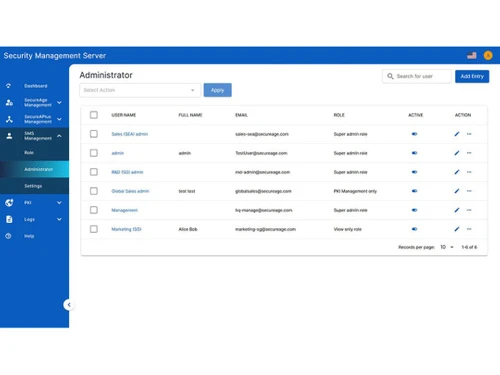Open the Role submenu item
Image resolution: width=500 pixels, height=375 pixels.
coord(29,152)
